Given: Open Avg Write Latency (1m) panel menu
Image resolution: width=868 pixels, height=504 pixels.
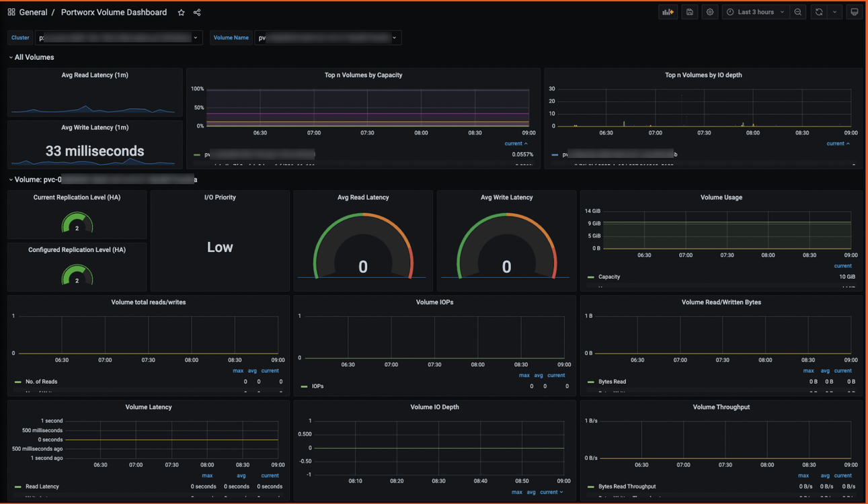Looking at the screenshot, I should [x=95, y=128].
